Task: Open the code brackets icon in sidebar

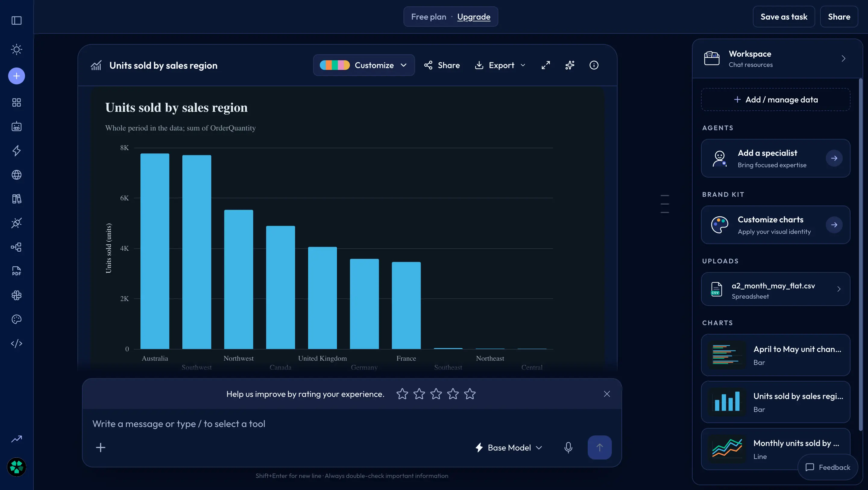Action: coord(17,344)
